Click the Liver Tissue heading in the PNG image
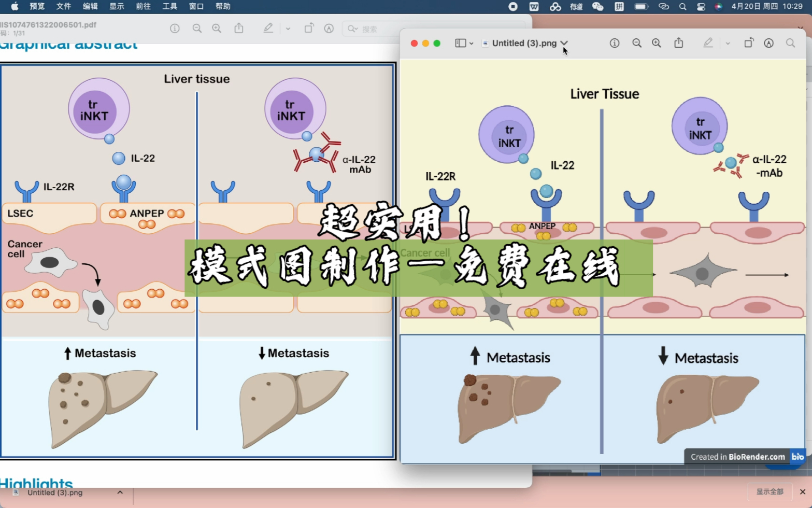812x508 pixels. 604,94
